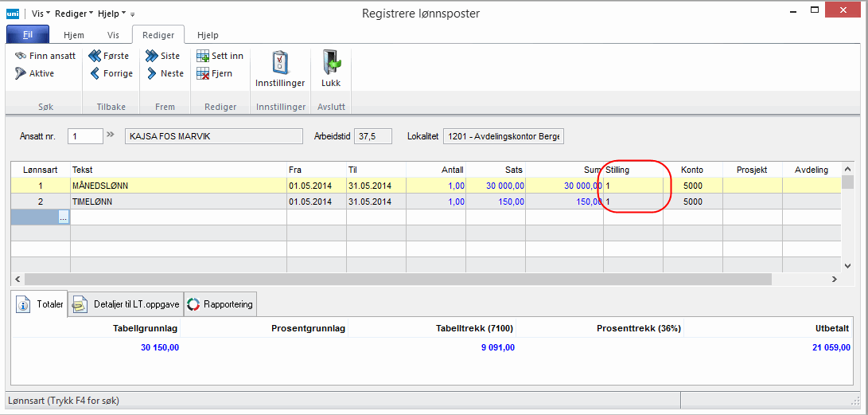Move to the Neste record
The width and height of the screenshot is (868, 415).
(x=151, y=73)
